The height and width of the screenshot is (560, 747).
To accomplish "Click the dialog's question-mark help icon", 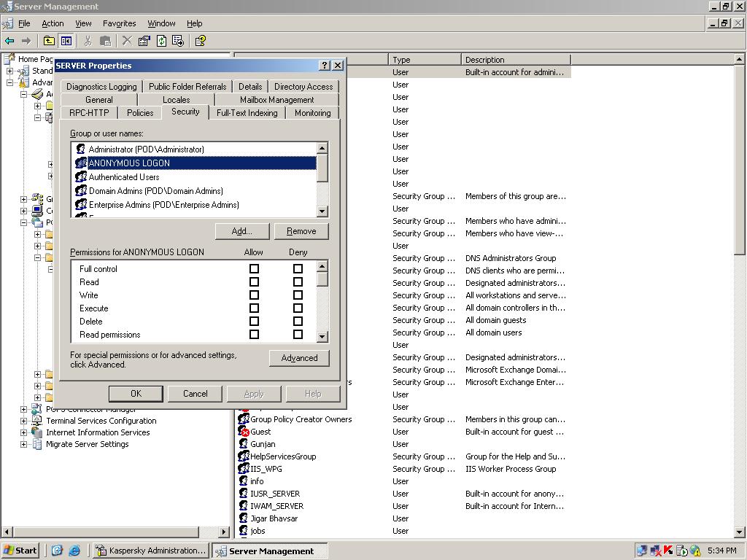I will 325,66.
